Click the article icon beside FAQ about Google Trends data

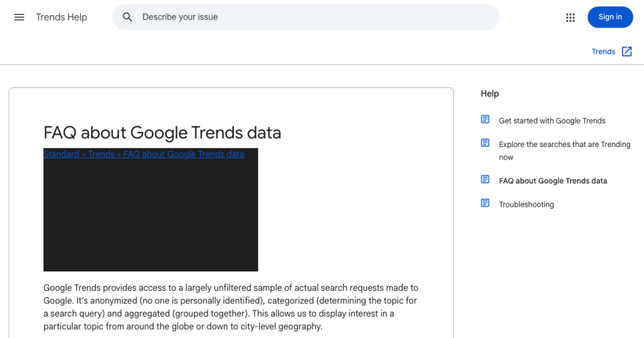pyautogui.click(x=485, y=179)
